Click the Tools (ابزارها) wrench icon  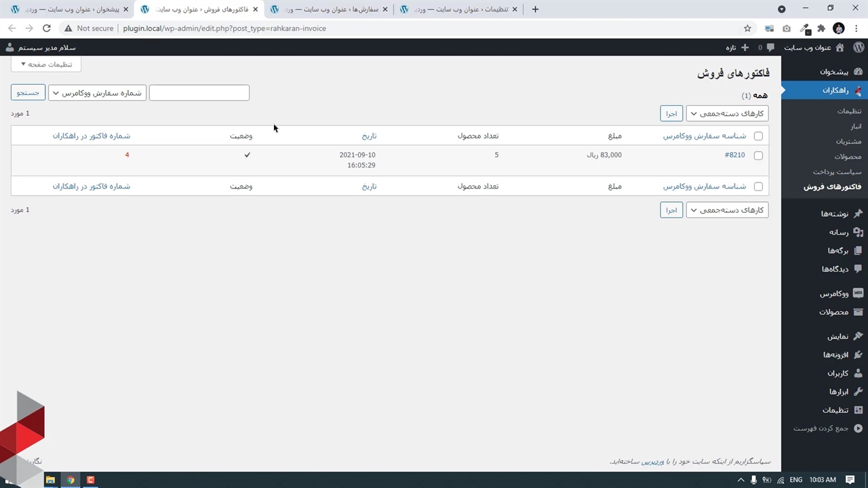click(x=858, y=392)
